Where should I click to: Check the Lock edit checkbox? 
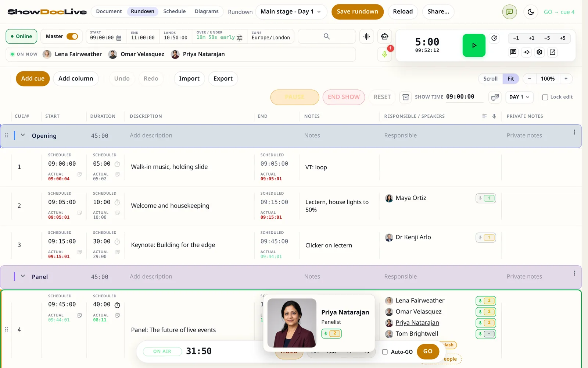click(x=545, y=97)
